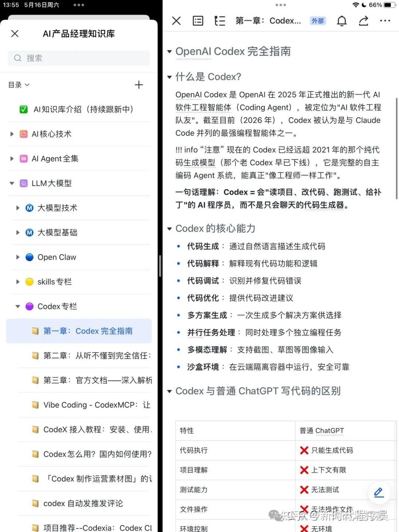This screenshot has height=532, width=399.
Task: Click the three-dot multitasking menu at top center
Action: [281, 5]
